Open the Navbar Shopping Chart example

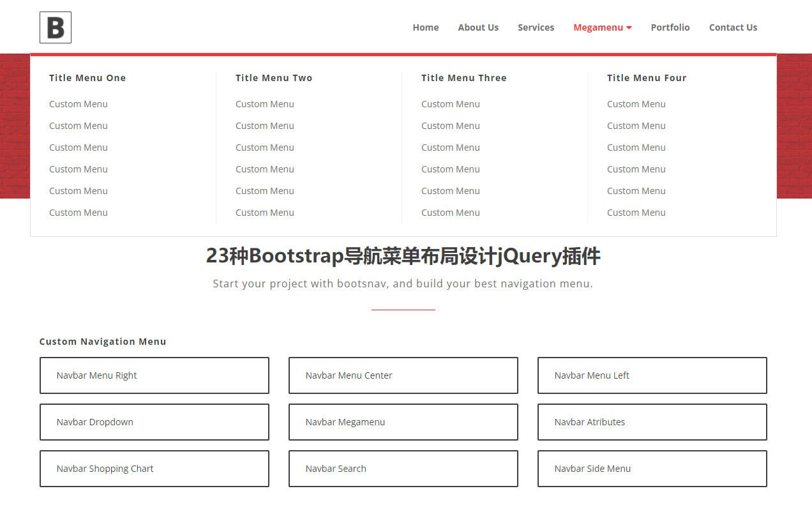click(154, 469)
